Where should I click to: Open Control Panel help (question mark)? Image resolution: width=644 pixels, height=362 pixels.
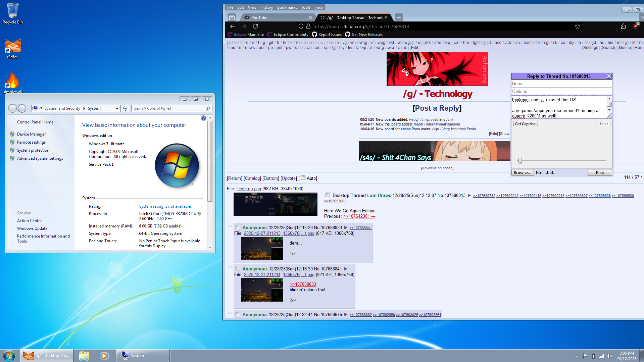point(203,118)
